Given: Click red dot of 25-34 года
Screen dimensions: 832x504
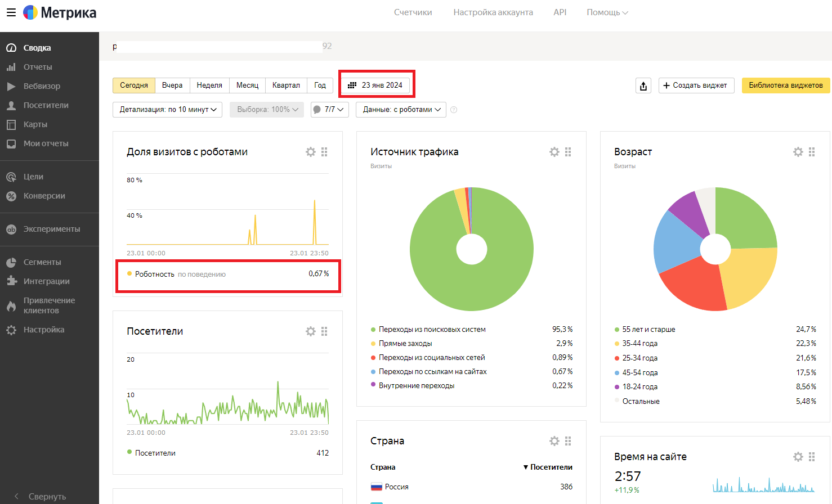Looking at the screenshot, I should pyautogui.click(x=617, y=358).
